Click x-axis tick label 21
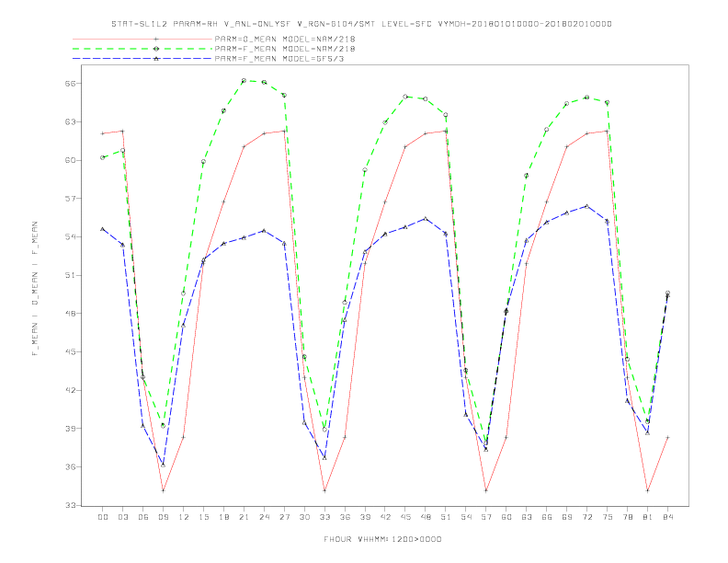The image size is (728, 563). [x=244, y=517]
